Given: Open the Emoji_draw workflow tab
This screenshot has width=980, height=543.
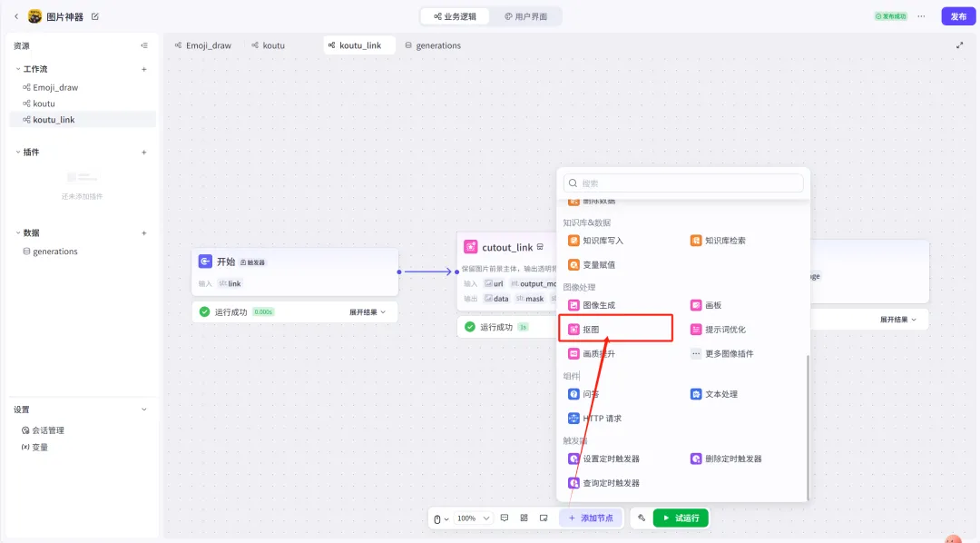Looking at the screenshot, I should (202, 45).
